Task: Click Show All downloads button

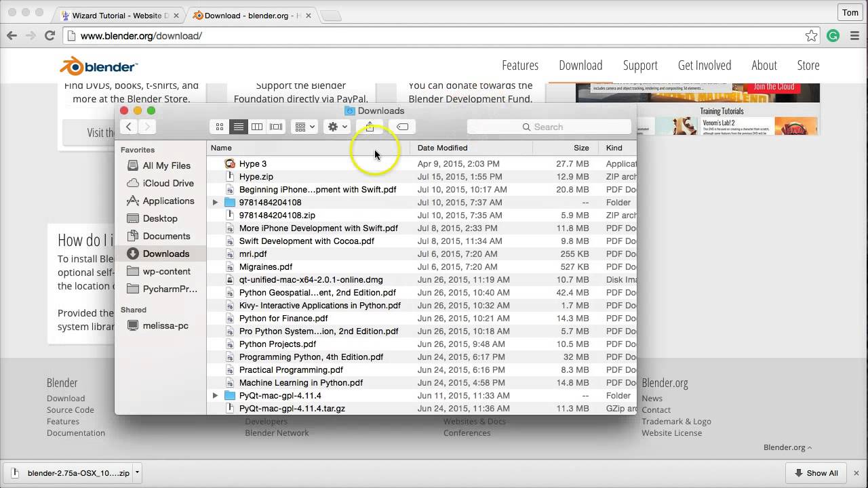Action: pyautogui.click(x=816, y=473)
